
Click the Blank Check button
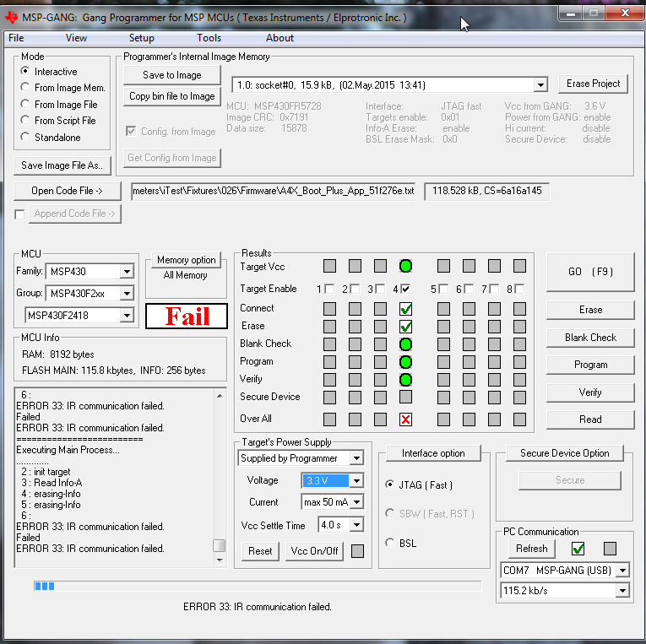pyautogui.click(x=590, y=338)
